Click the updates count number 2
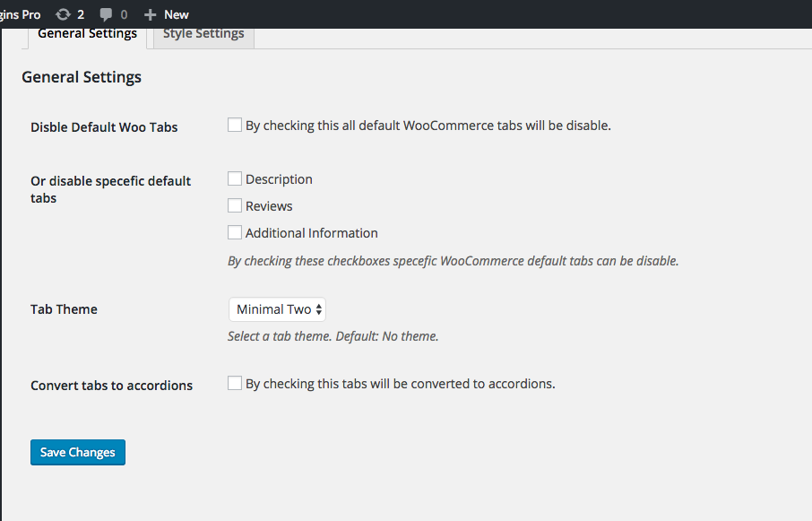This screenshot has height=521, width=812. point(81,14)
